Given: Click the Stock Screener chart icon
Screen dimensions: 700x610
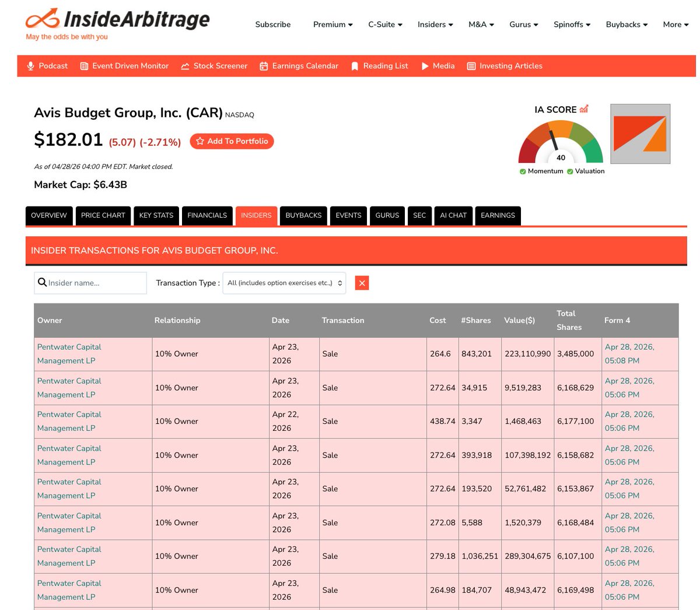Looking at the screenshot, I should click(x=185, y=66).
